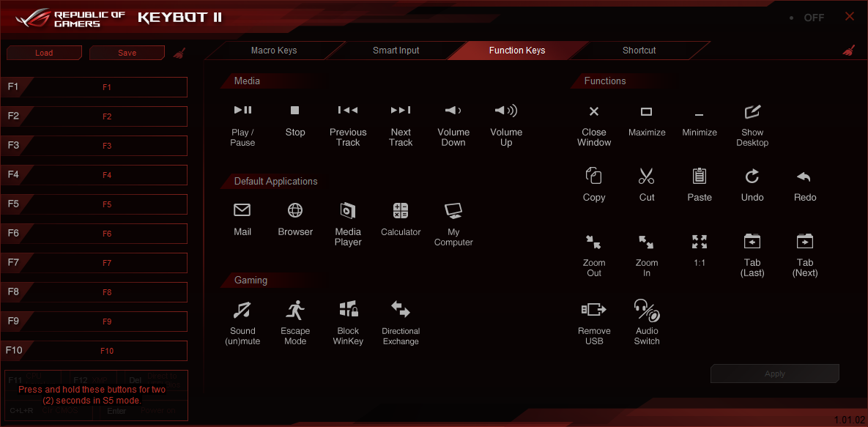Open the Smart Input tab

click(396, 51)
